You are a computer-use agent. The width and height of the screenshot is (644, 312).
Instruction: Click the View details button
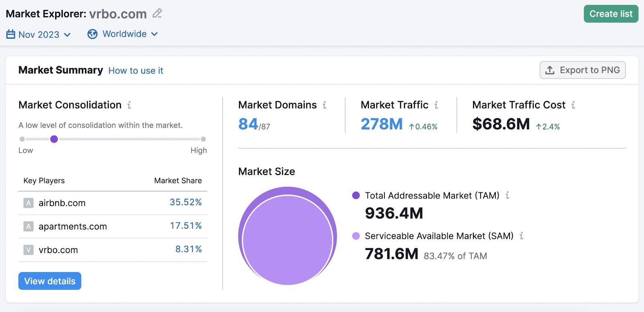50,281
